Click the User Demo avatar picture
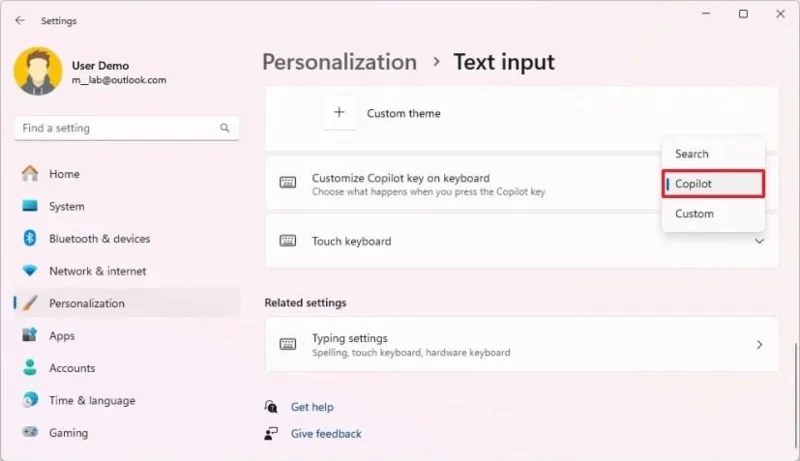The height and width of the screenshot is (461, 800). click(x=38, y=71)
